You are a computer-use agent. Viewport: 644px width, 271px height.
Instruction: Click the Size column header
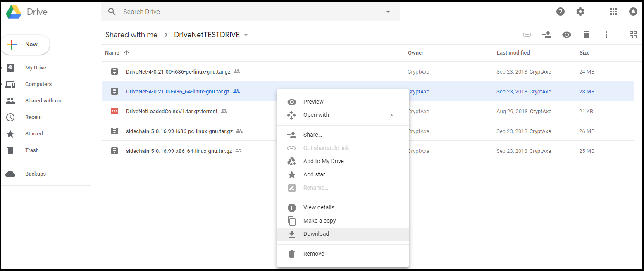(584, 53)
